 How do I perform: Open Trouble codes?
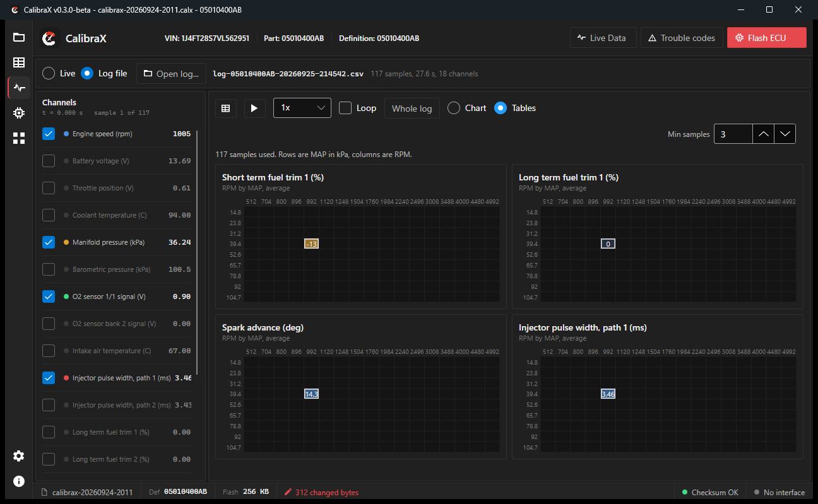tap(682, 38)
